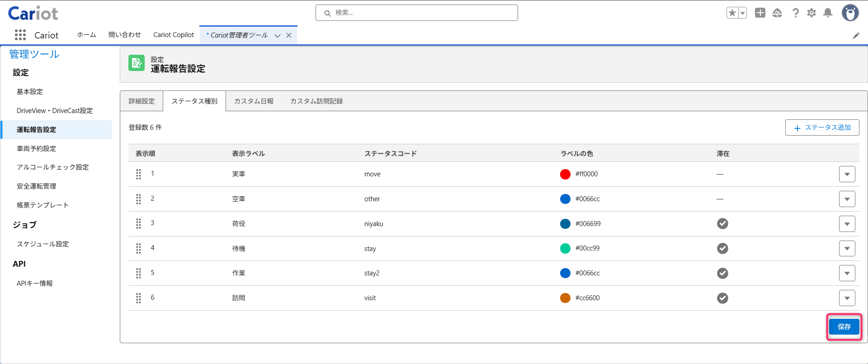The image size is (868, 364).
Task: Open the app launcher grid icon
Action: (x=20, y=35)
